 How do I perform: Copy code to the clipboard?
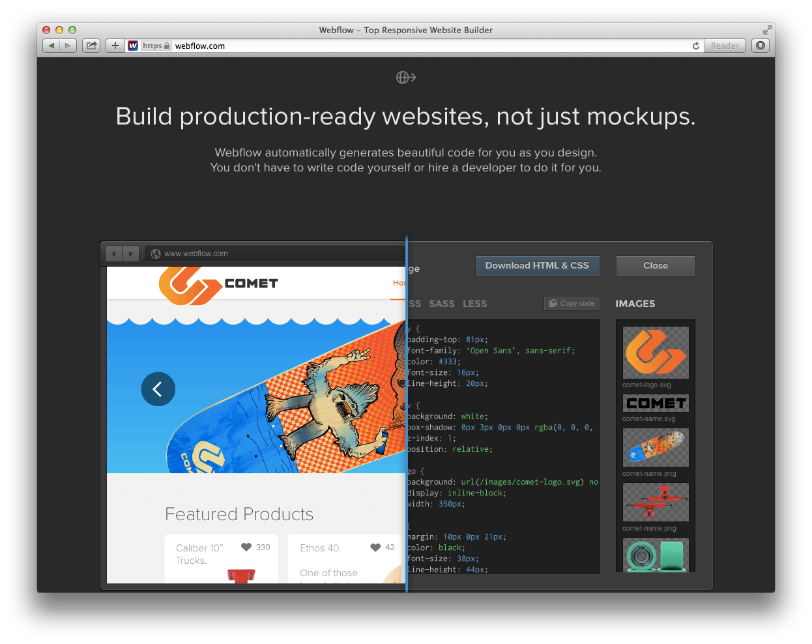click(x=572, y=303)
